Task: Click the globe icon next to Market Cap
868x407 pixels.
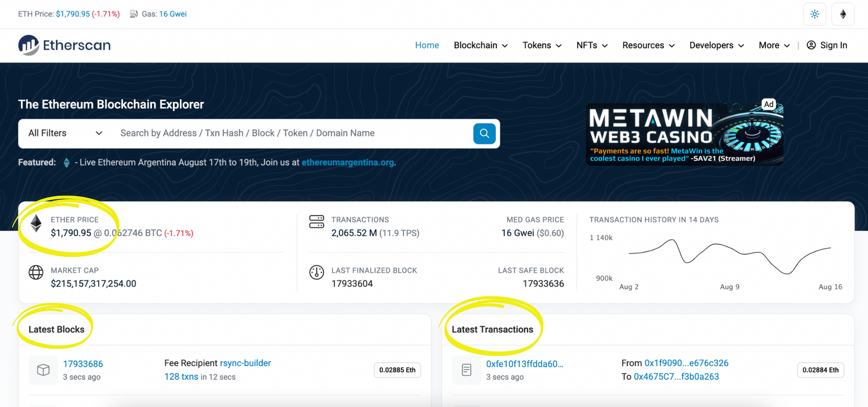Action: click(36, 273)
